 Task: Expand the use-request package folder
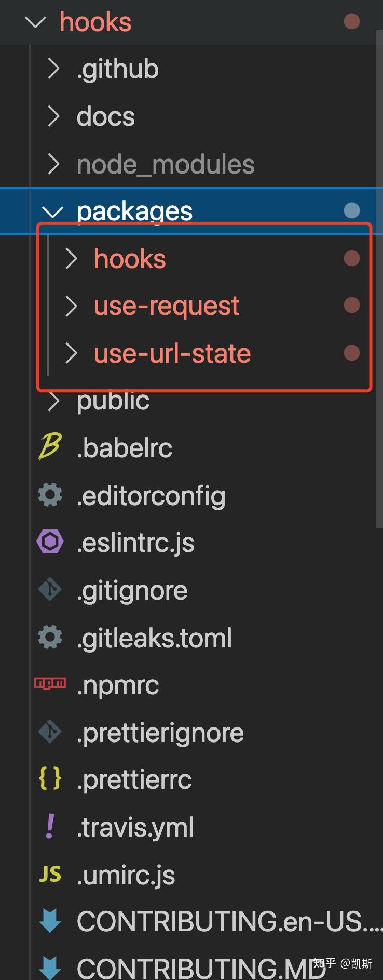click(71, 306)
